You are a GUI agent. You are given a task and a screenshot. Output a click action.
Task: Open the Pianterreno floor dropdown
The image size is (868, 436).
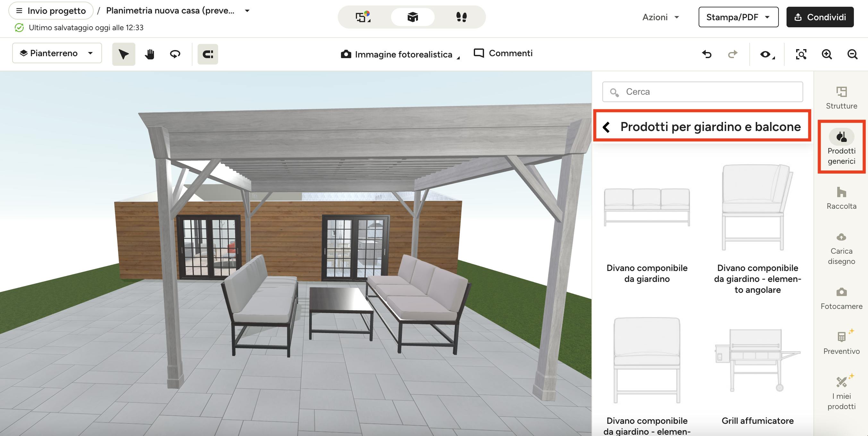57,53
